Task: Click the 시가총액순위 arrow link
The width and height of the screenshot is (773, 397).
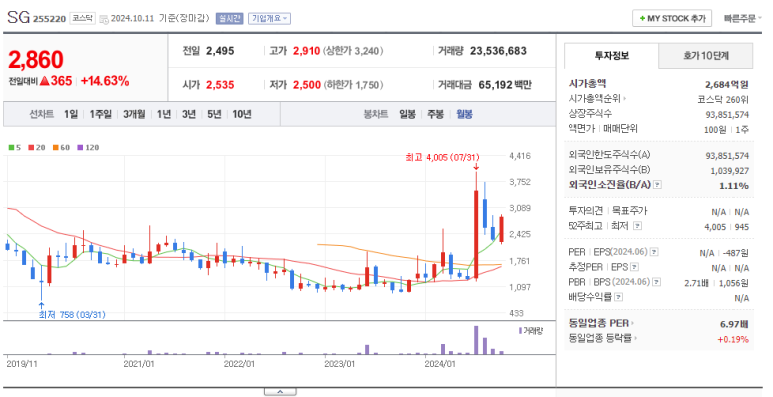Action: click(x=597, y=99)
